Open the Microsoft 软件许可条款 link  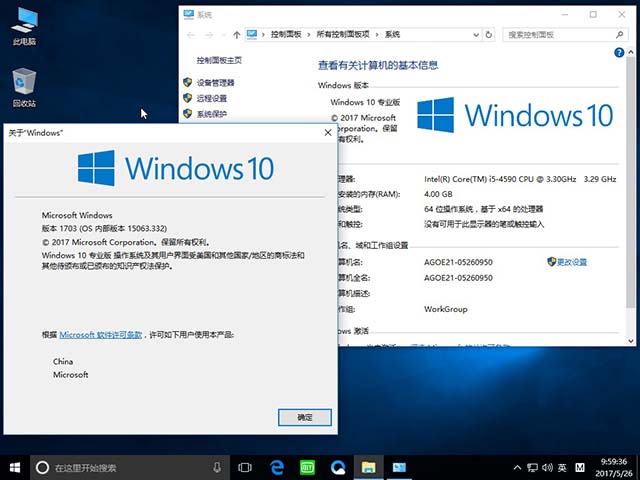pos(100,335)
